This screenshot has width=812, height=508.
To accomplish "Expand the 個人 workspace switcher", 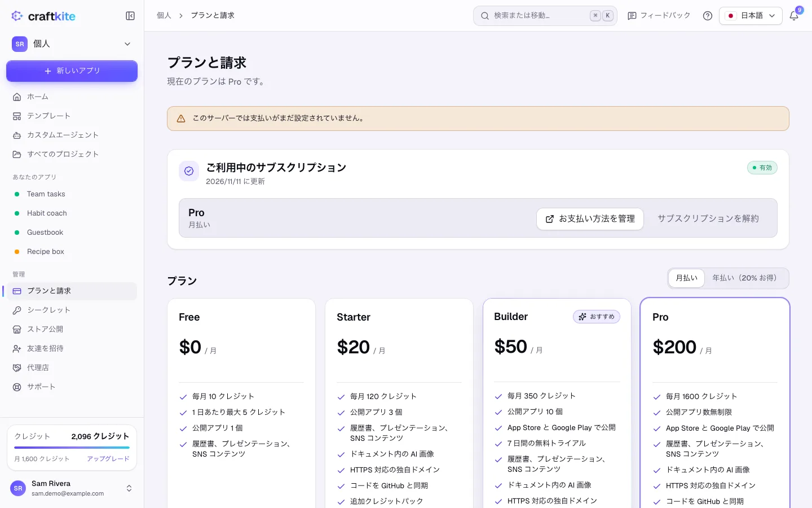I will 72,44.
